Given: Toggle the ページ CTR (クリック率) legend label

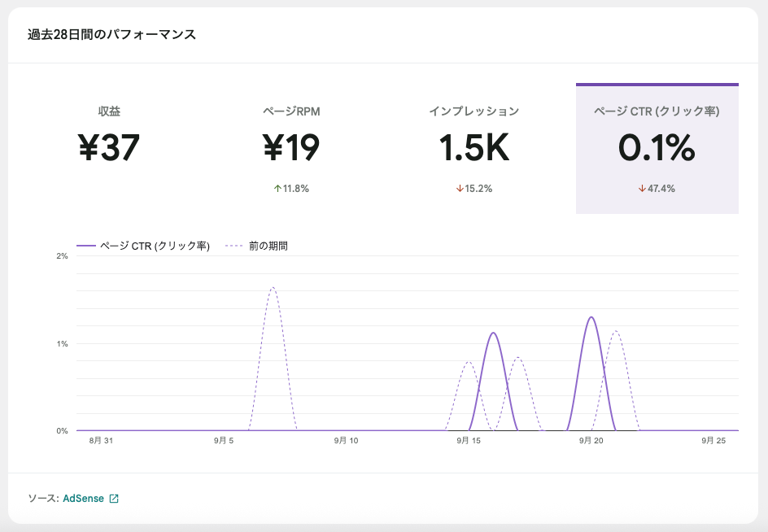Looking at the screenshot, I should [x=155, y=246].
